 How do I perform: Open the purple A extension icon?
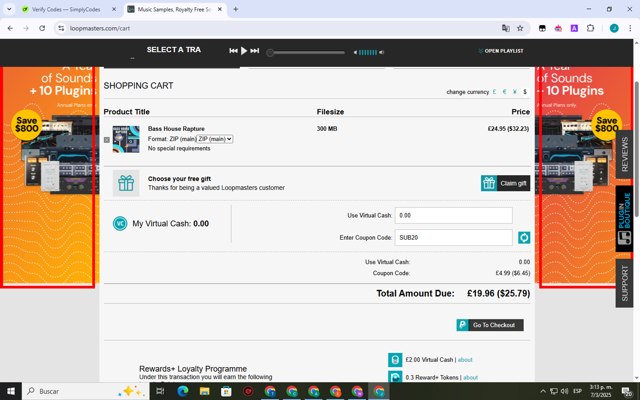tap(574, 28)
